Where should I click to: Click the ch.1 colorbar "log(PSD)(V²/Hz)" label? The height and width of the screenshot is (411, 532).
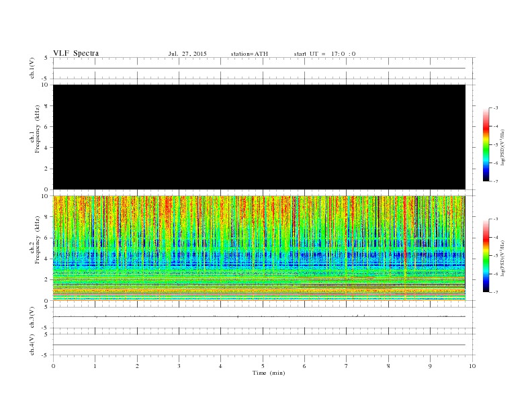click(502, 147)
